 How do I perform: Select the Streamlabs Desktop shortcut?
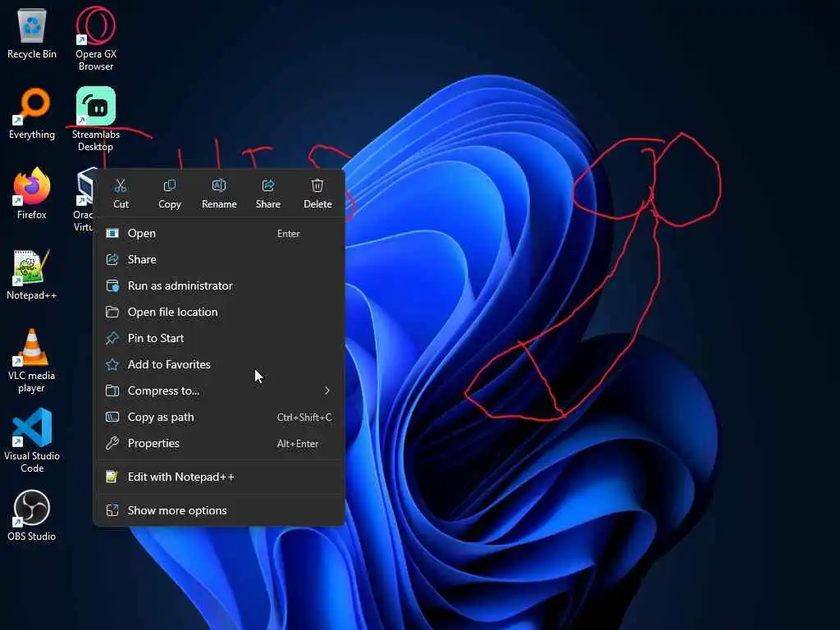pos(96,119)
